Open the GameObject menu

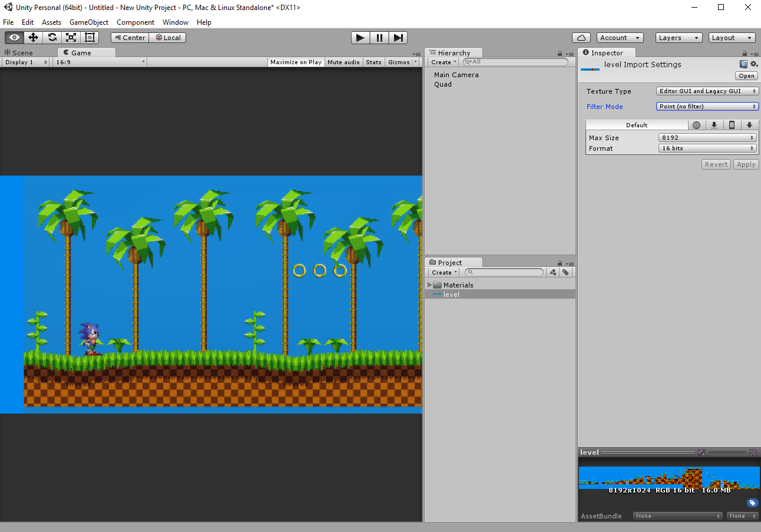point(89,22)
